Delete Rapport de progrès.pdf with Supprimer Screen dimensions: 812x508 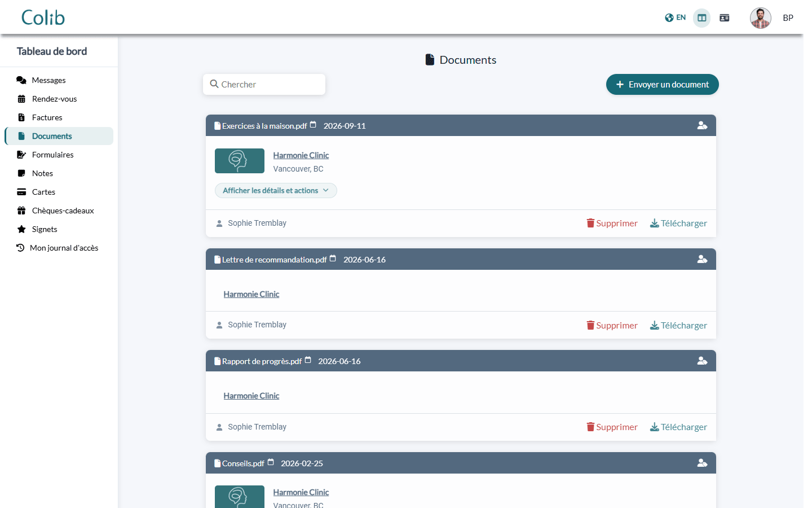612,427
